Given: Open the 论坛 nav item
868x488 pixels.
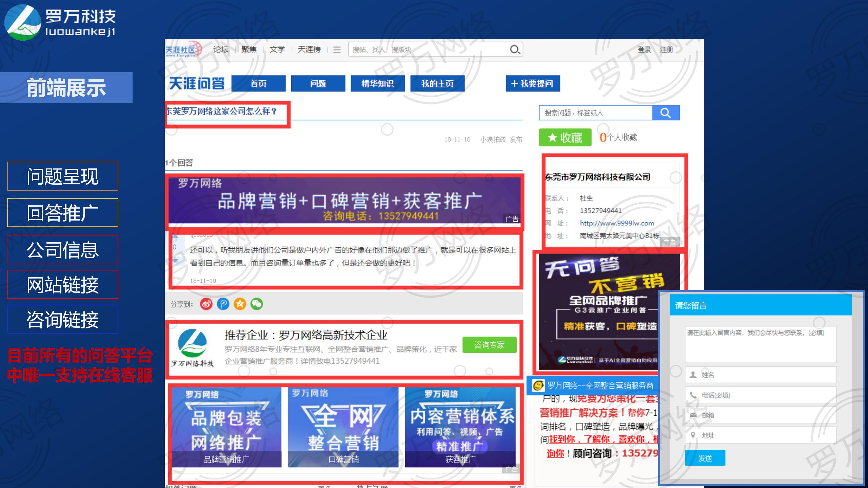Looking at the screenshot, I should (221, 49).
